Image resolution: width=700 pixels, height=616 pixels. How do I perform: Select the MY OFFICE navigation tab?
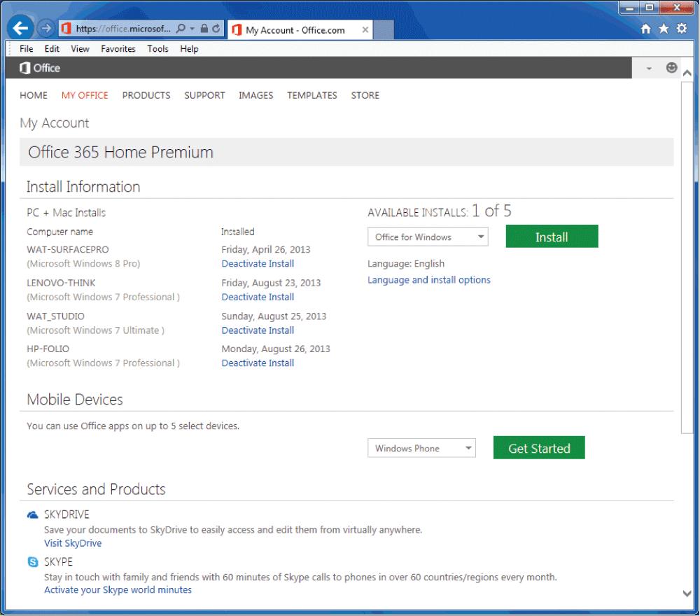(x=85, y=95)
